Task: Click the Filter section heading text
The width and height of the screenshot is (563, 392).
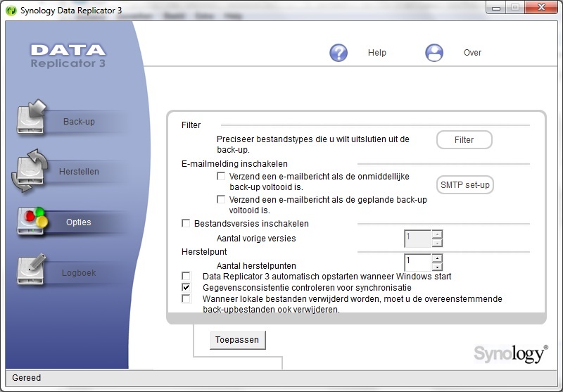Action: point(191,125)
